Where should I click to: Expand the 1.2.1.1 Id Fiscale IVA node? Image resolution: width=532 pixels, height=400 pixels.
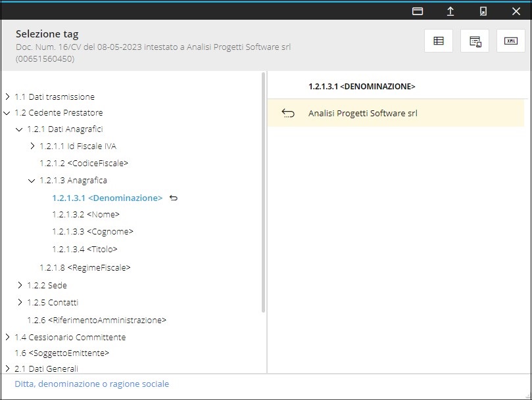tap(32, 146)
